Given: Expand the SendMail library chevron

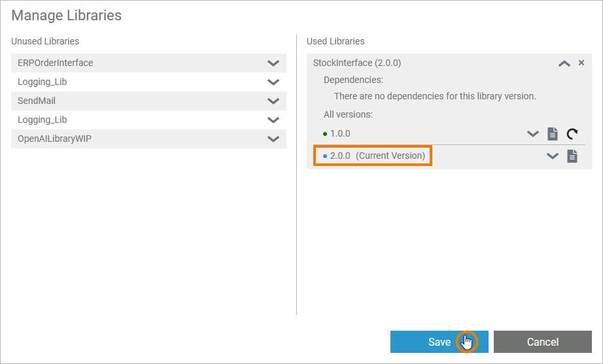Looking at the screenshot, I should click(x=273, y=101).
